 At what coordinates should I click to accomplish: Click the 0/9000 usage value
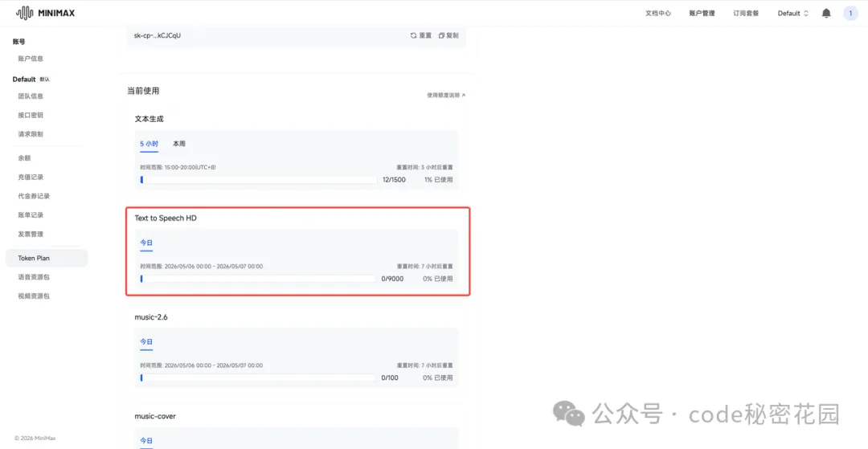(x=392, y=279)
